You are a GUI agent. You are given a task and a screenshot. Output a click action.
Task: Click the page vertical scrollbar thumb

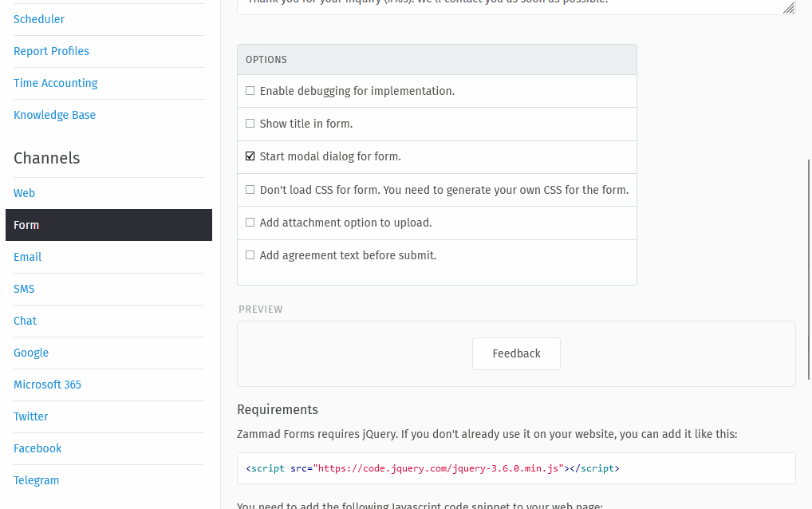click(809, 270)
